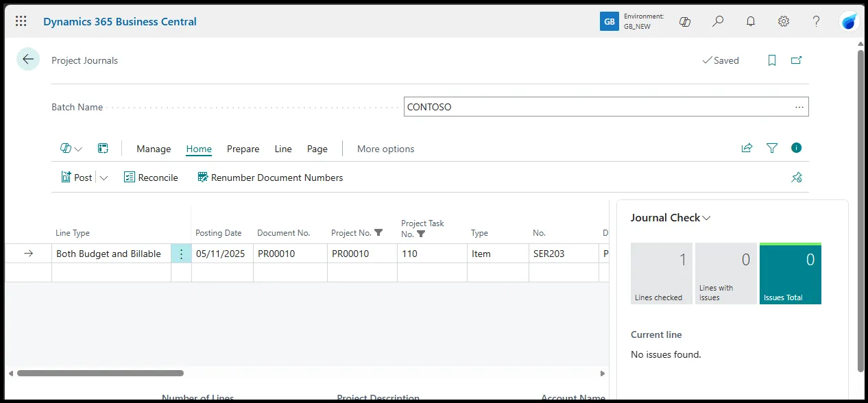Screen dimensions: 868x403
Task: Open the user profile avatar
Action: coord(849,21)
